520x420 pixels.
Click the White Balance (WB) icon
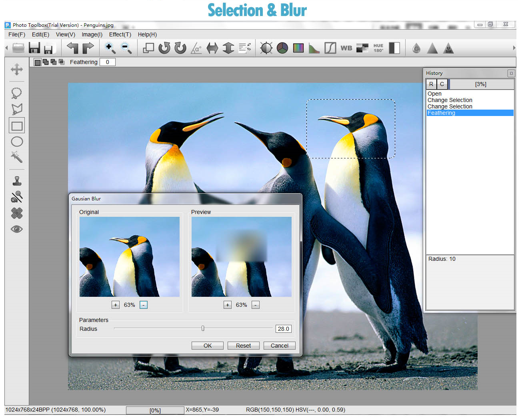point(346,48)
